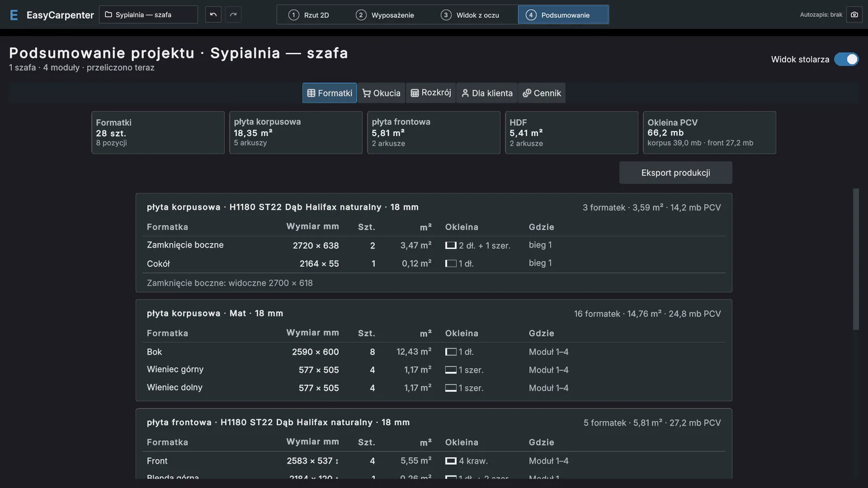Select the Zamknięcie boczne row name
The height and width of the screenshot is (488, 868).
185,245
